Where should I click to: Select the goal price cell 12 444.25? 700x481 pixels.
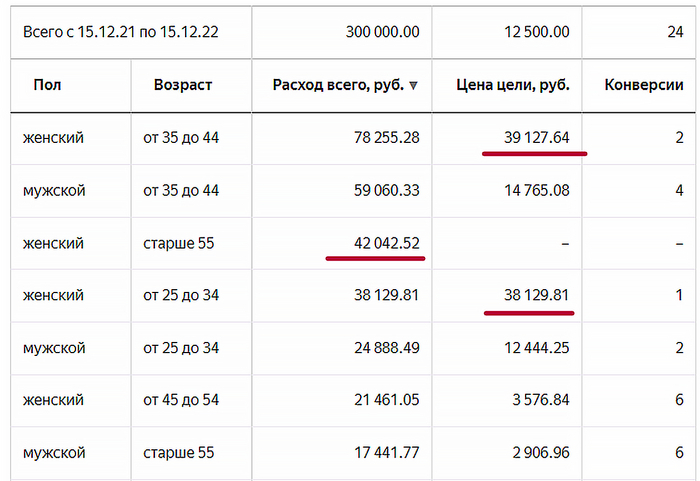(x=535, y=348)
